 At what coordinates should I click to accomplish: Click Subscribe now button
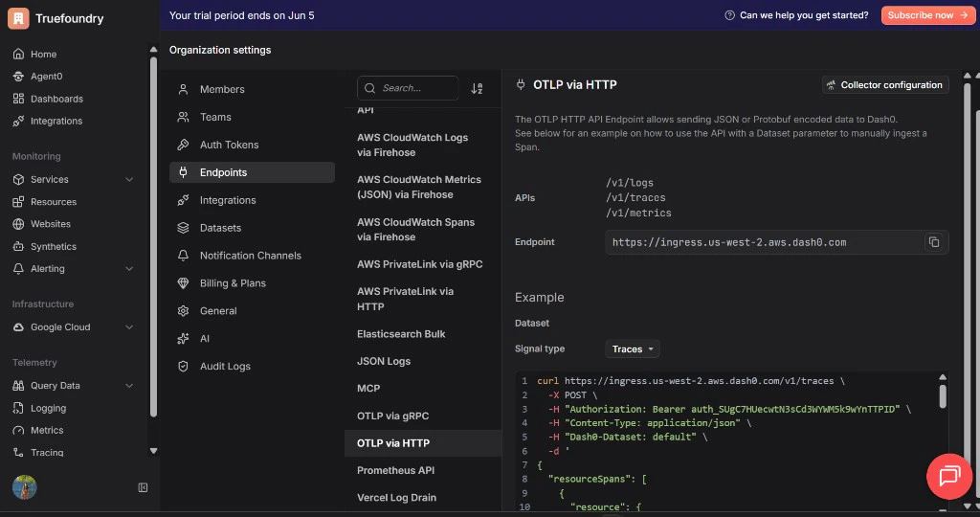[x=927, y=15]
